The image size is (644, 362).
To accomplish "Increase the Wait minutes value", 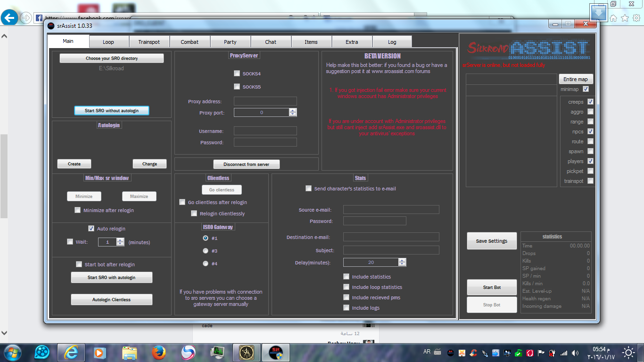I will point(120,240).
